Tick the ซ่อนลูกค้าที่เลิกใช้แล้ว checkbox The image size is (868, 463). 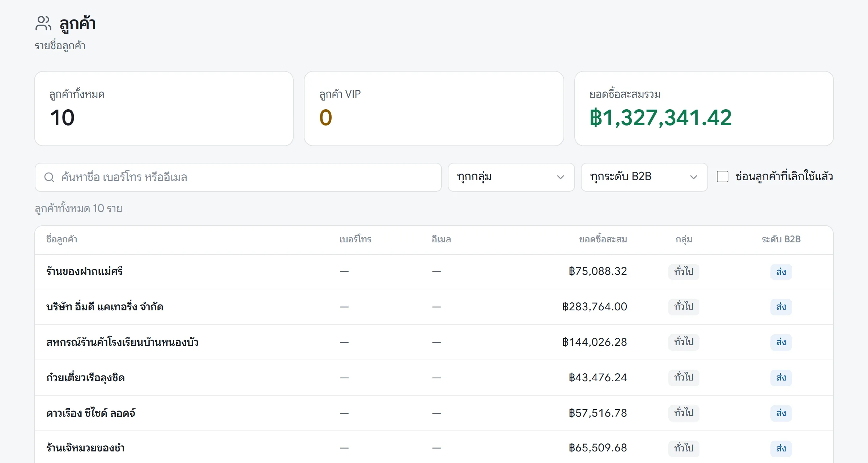(x=722, y=177)
